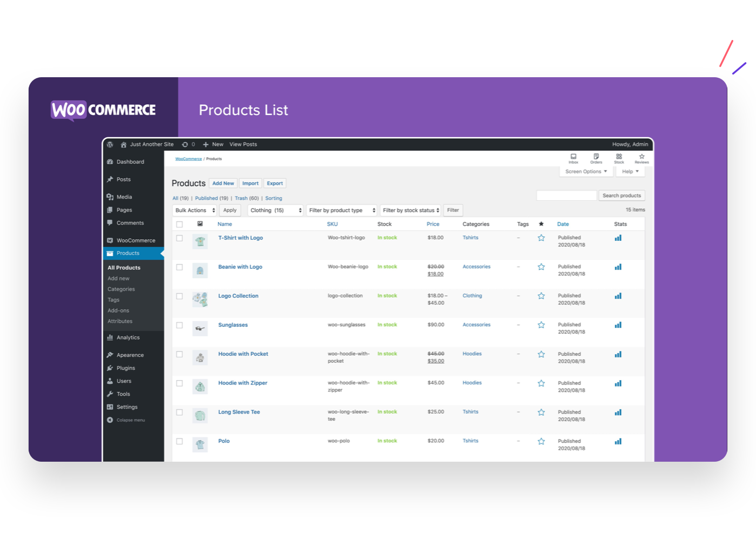Expand the Help panel
The height and width of the screenshot is (540, 756).
click(630, 172)
